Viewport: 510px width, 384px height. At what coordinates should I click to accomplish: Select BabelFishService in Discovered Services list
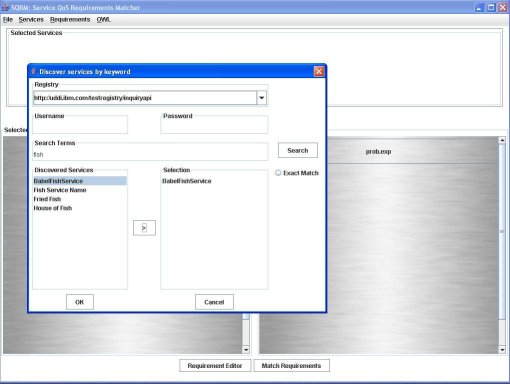[x=80, y=181]
